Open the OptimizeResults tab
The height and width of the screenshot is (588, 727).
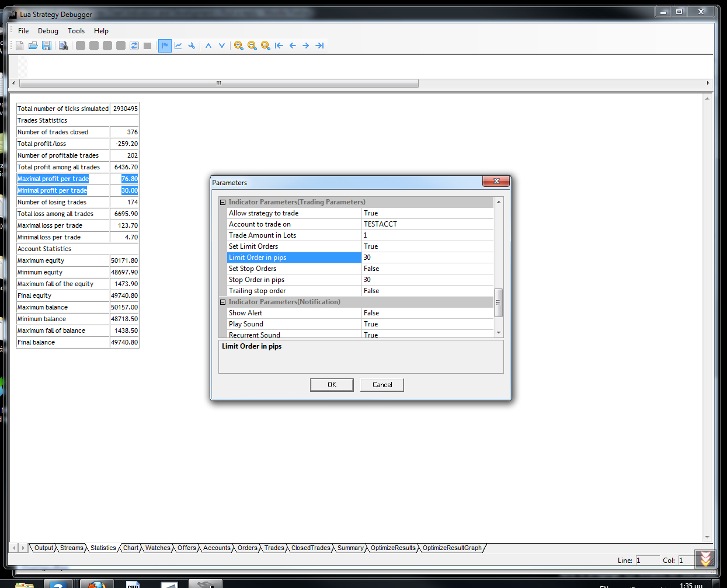click(393, 548)
